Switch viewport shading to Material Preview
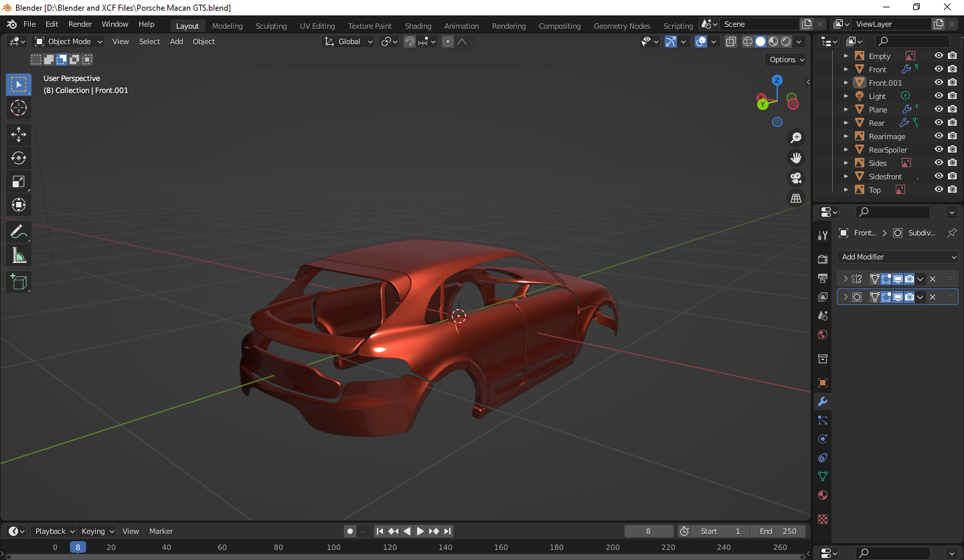 tap(773, 41)
